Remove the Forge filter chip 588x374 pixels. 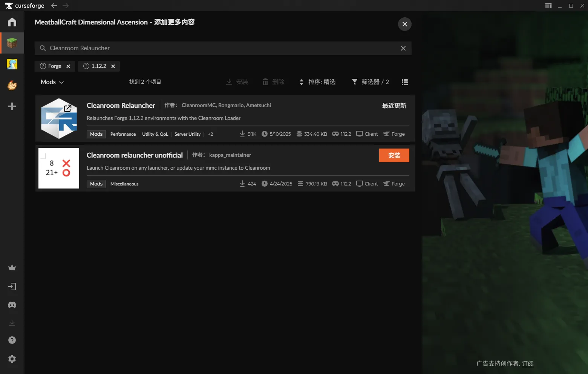coord(68,66)
